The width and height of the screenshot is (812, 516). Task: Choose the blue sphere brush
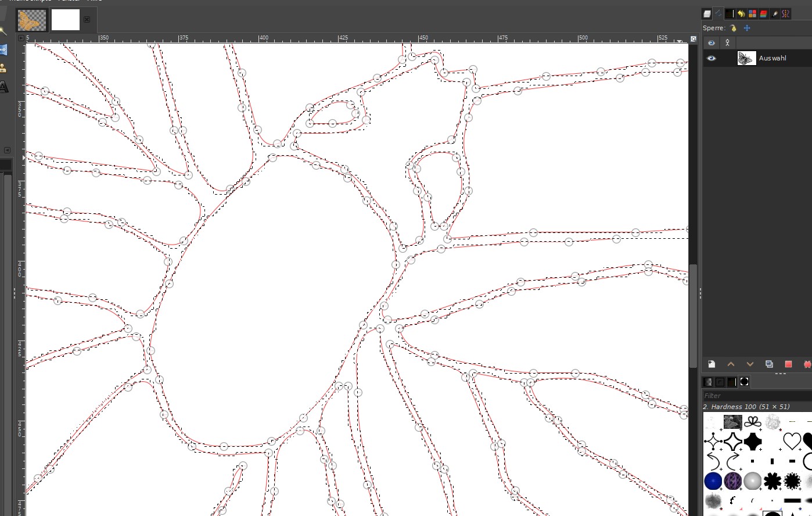[713, 481]
